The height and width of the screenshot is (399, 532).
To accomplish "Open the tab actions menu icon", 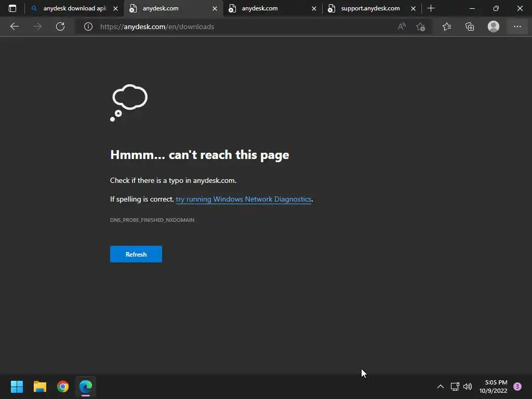I will tap(12, 8).
